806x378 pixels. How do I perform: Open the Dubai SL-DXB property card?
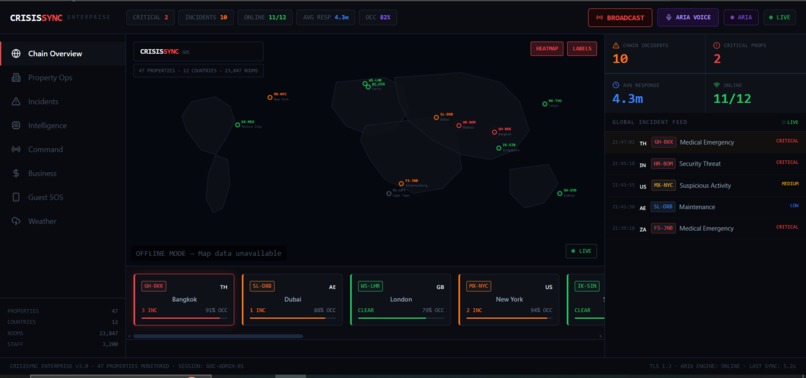[292, 299]
